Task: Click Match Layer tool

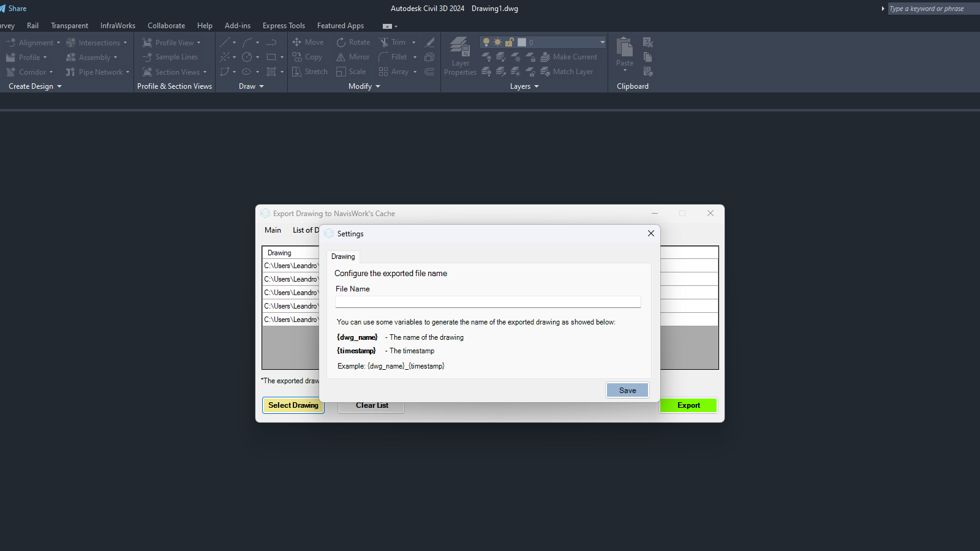Action: [x=567, y=72]
